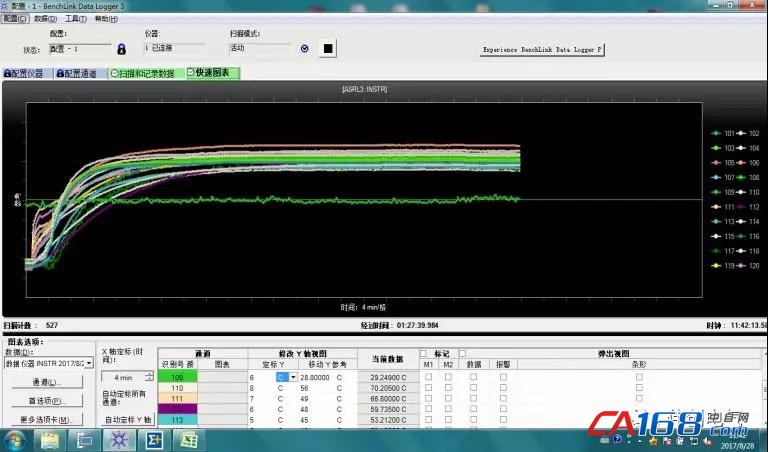Toggle the 弹出视图 header checkbox

(x=462, y=353)
